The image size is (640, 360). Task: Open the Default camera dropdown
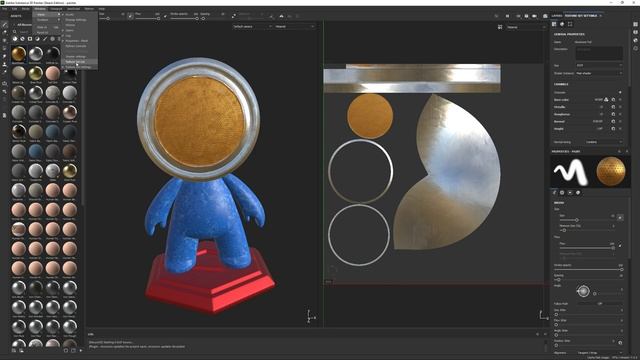(252, 27)
